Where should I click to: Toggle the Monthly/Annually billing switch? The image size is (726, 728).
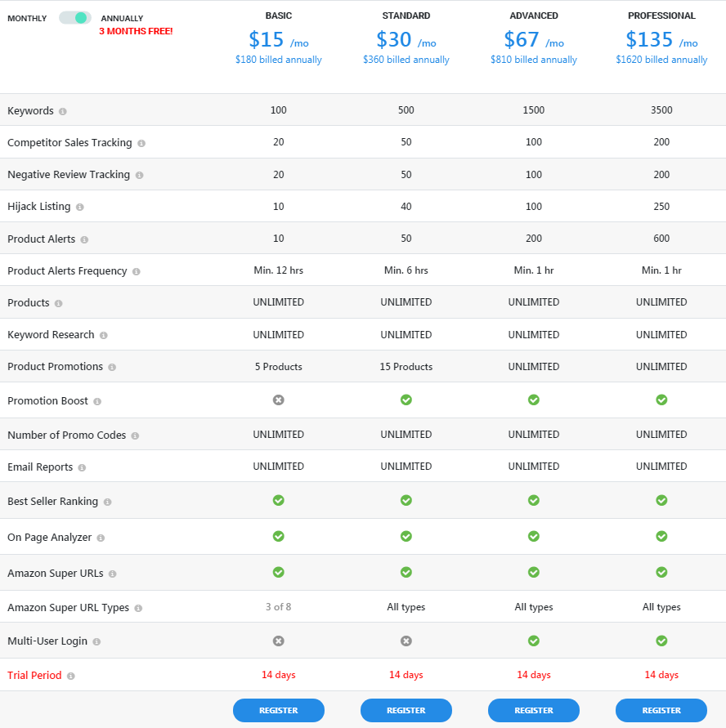pyautogui.click(x=74, y=18)
